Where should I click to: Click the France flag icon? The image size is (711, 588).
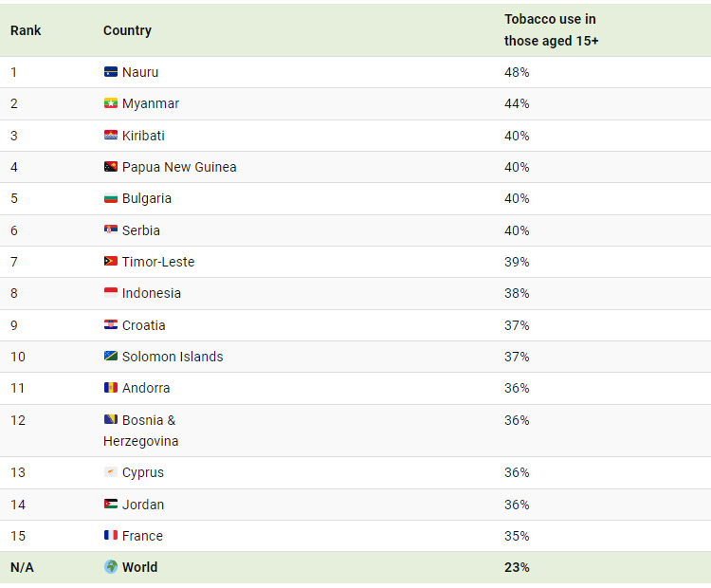click(x=110, y=536)
